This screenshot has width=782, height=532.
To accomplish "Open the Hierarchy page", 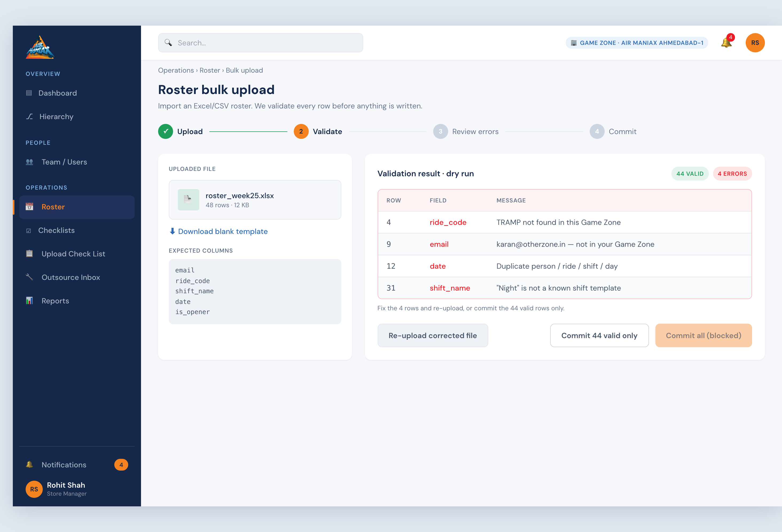I will coord(77,116).
